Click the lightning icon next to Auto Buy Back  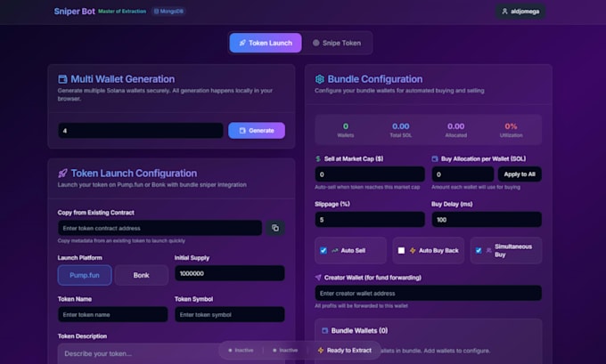413,250
